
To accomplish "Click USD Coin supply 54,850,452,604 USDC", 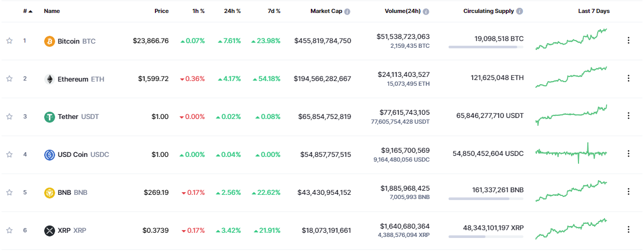I will pyautogui.click(x=488, y=153).
